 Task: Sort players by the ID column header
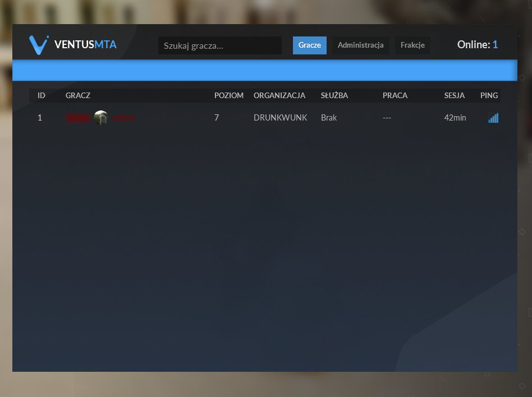tap(41, 95)
